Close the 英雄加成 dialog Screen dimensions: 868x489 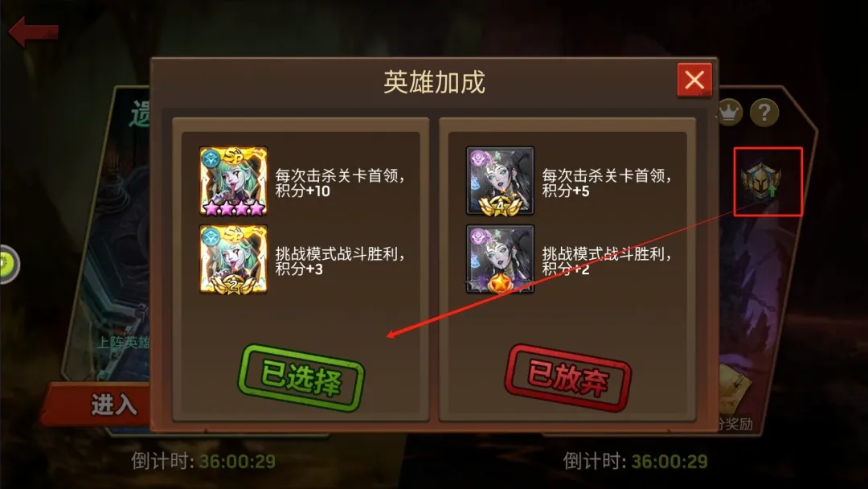[694, 80]
